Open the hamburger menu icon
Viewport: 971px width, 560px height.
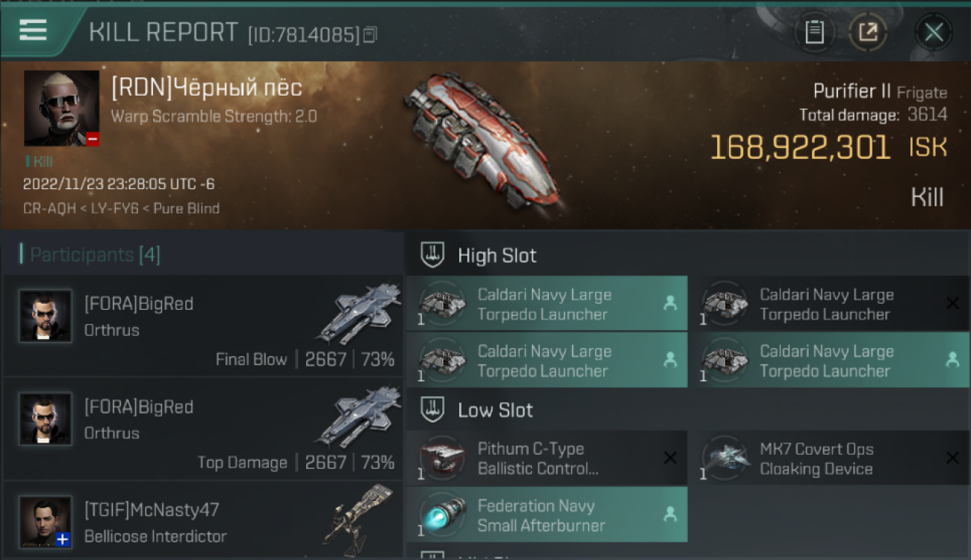tap(33, 31)
